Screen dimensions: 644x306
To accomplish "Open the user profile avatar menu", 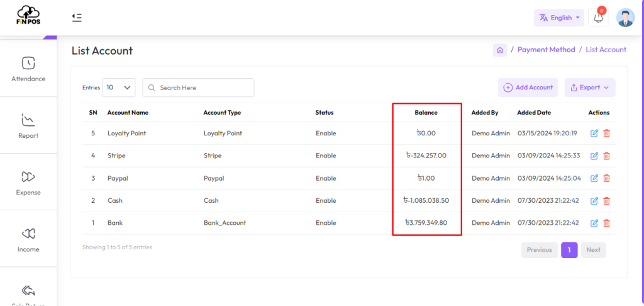I will tap(626, 18).
